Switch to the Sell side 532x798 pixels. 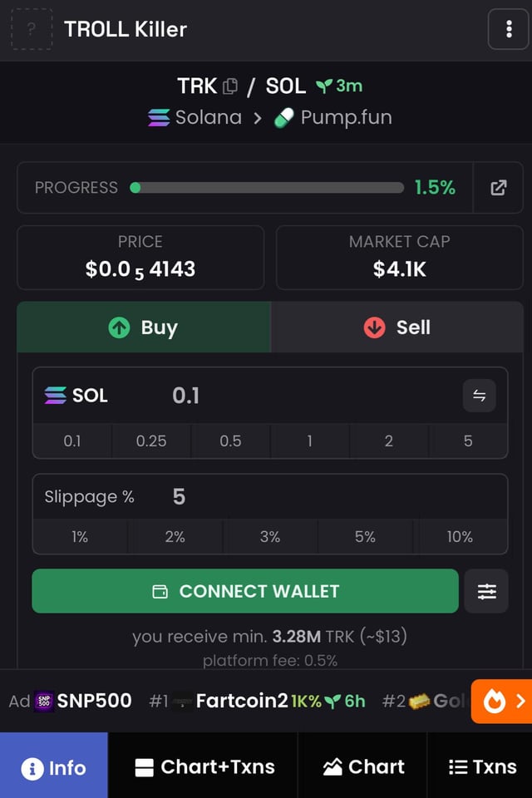(397, 328)
